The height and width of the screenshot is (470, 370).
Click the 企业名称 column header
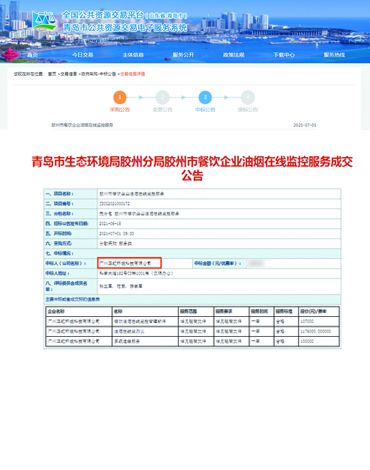[56, 311]
